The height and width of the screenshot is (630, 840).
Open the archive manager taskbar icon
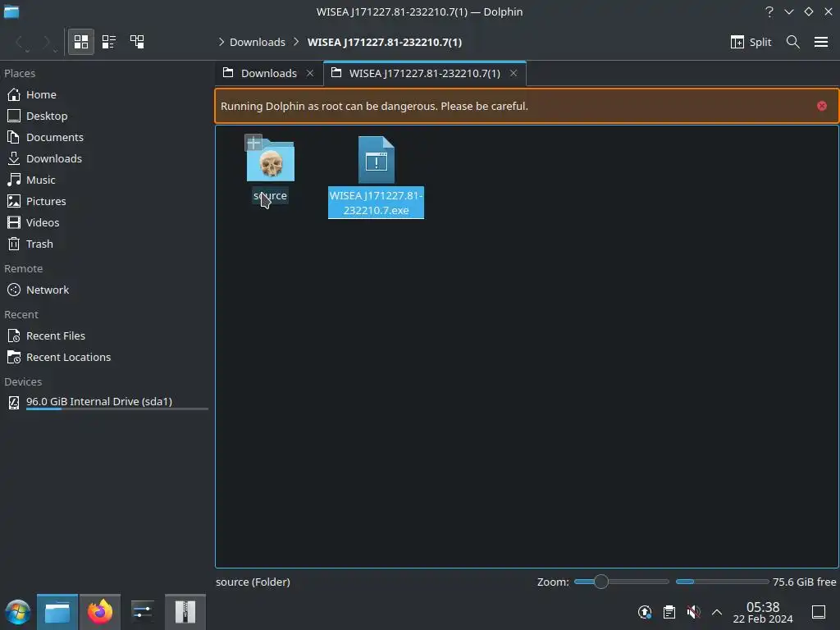185,612
